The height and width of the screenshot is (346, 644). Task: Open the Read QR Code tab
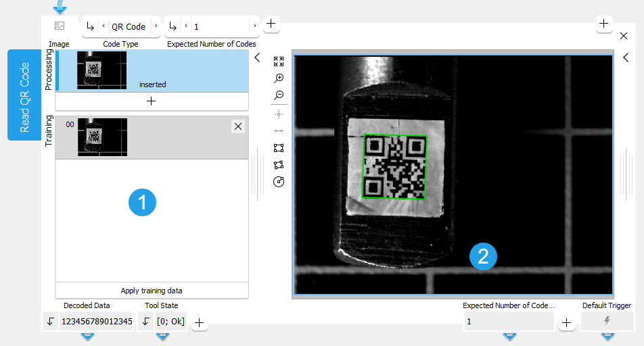click(x=24, y=95)
